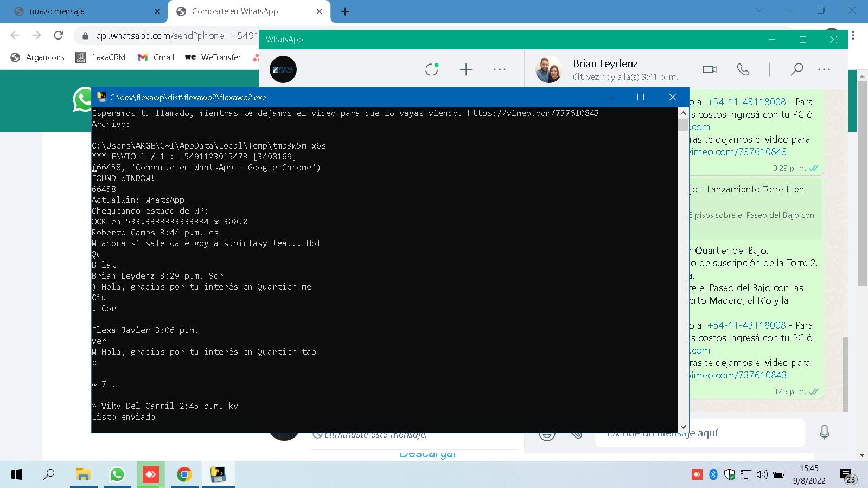The height and width of the screenshot is (488, 868).
Task: Open the flexaCRM bookmark
Action: pyautogui.click(x=101, y=57)
